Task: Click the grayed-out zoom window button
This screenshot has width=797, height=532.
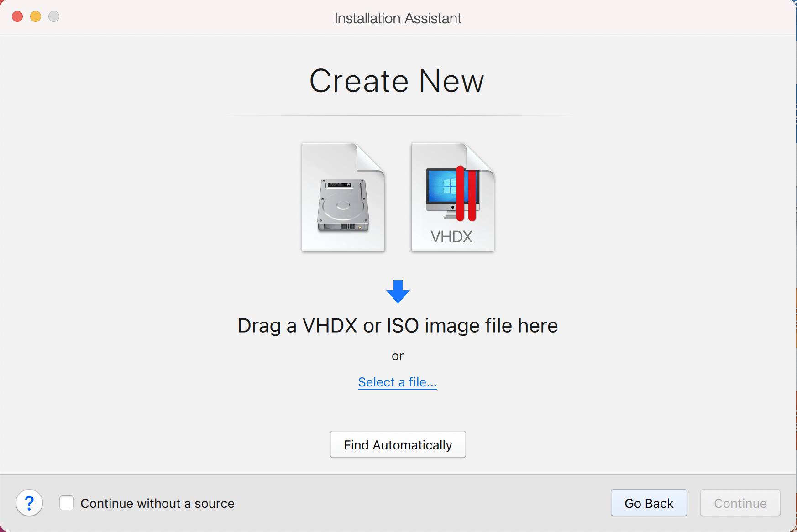Action: click(54, 17)
